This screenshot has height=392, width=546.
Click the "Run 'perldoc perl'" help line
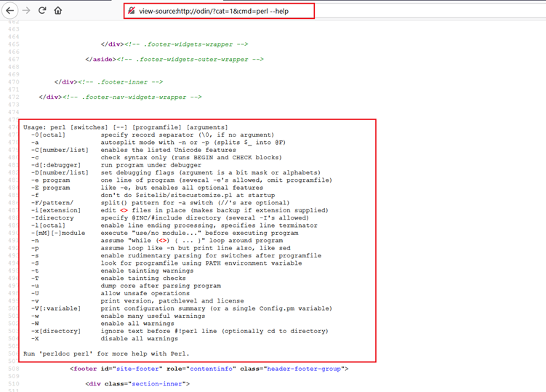click(106, 353)
